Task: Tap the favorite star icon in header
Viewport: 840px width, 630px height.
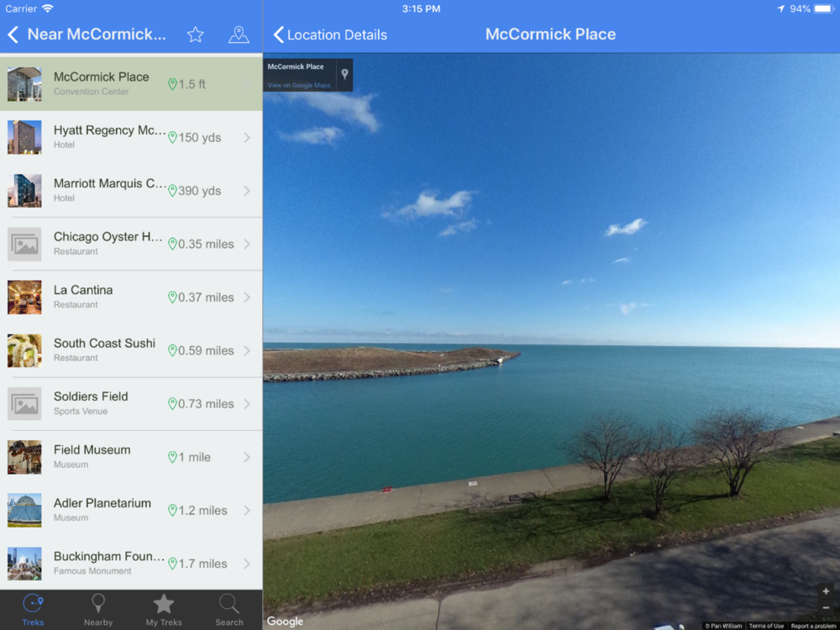Action: click(x=195, y=34)
